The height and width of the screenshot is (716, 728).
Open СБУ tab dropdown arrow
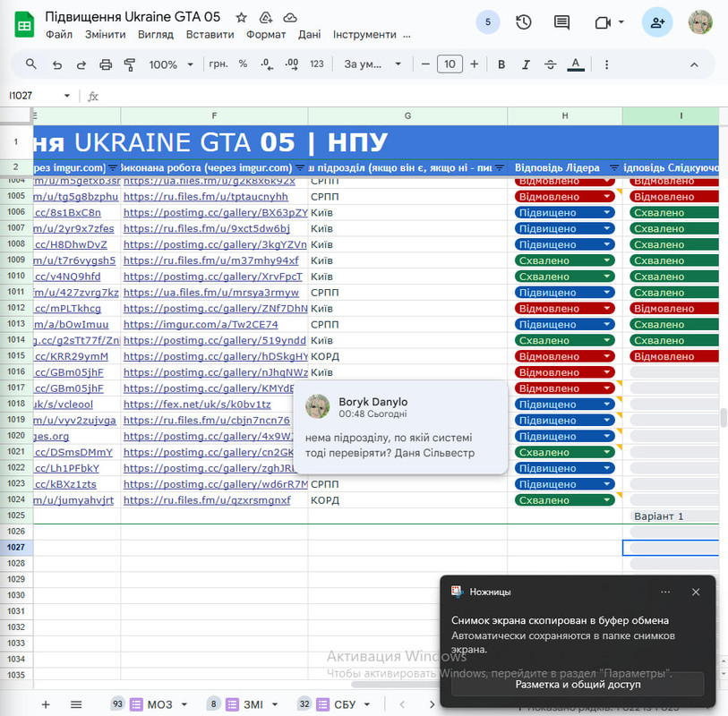click(x=367, y=704)
